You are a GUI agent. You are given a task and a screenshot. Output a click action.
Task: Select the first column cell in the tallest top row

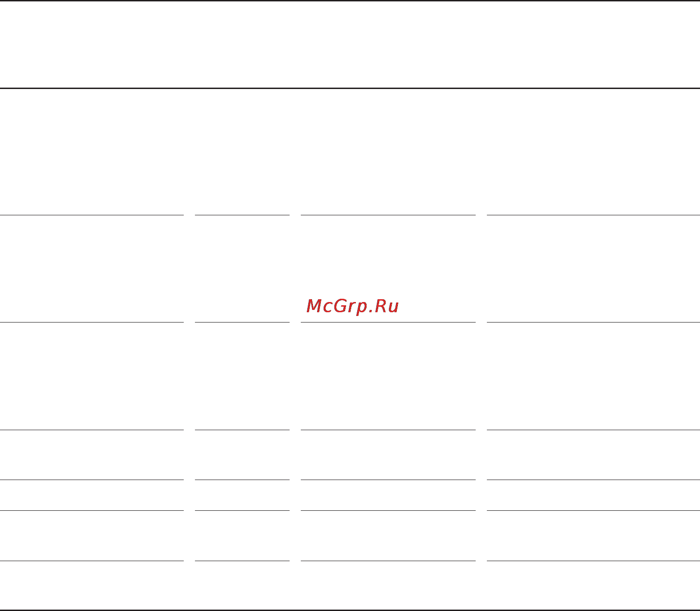(91, 151)
